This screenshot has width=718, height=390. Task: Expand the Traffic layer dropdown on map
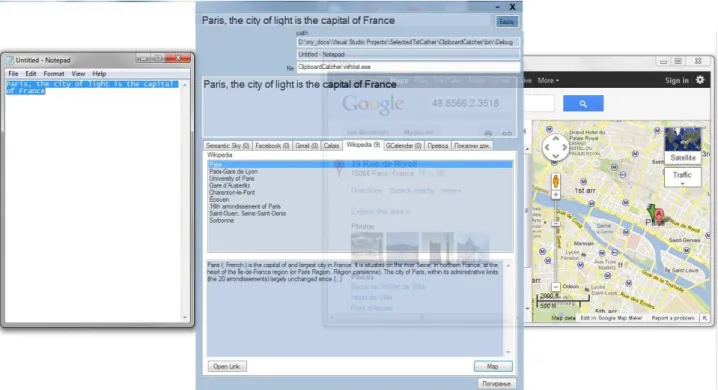click(x=682, y=177)
